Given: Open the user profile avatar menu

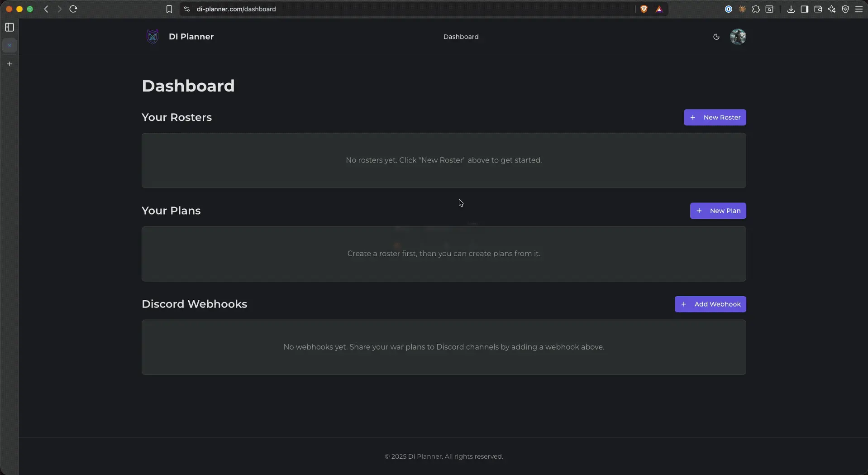Looking at the screenshot, I should point(738,37).
